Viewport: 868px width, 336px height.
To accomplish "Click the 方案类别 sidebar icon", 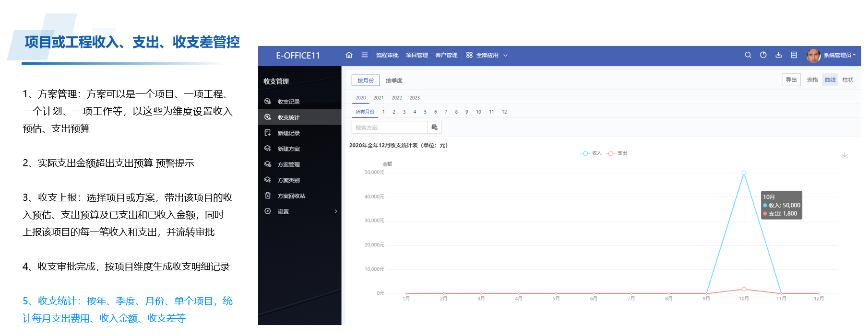I will pos(268,180).
